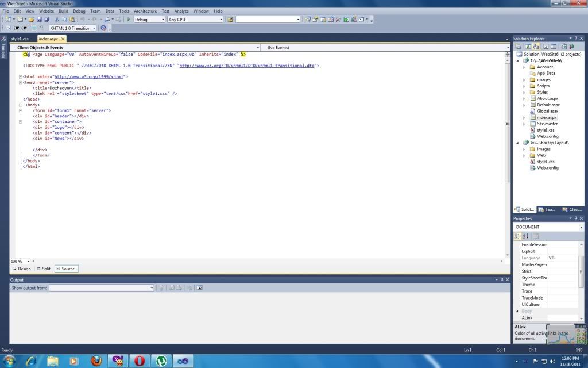Click the Paste clipboard icon
Viewport: 588px width, 368px height.
72,20
